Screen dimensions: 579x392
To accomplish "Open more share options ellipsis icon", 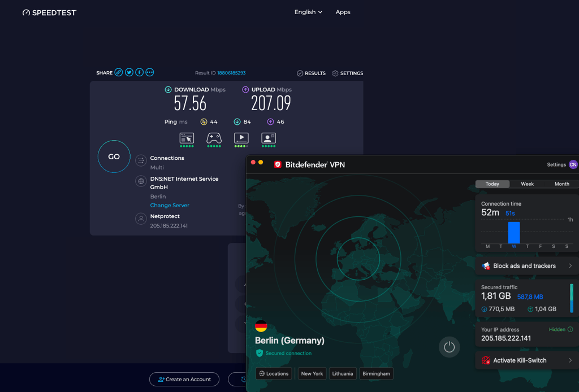I will click(x=149, y=72).
